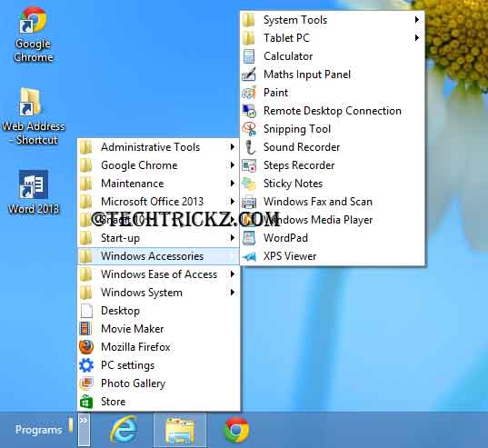Click 'Remote Desktop Connection' text label
This screenshot has height=448, width=488.
pos(333,111)
